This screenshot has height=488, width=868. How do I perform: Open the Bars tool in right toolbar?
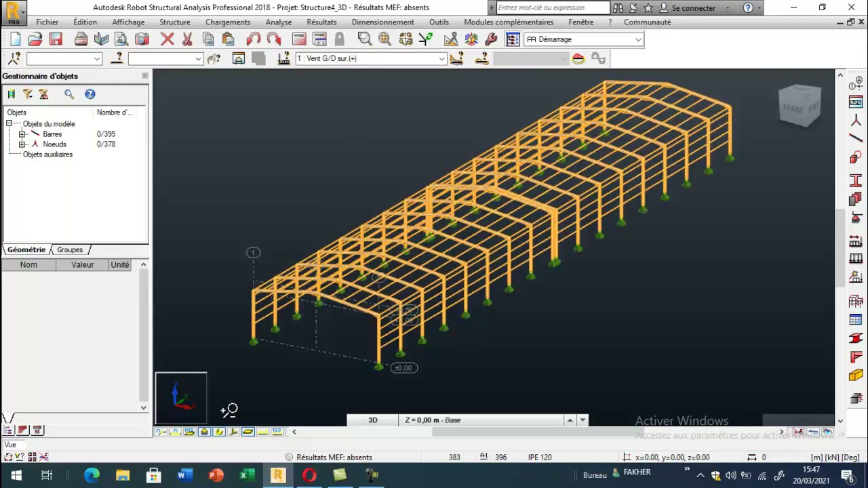pos(856,138)
